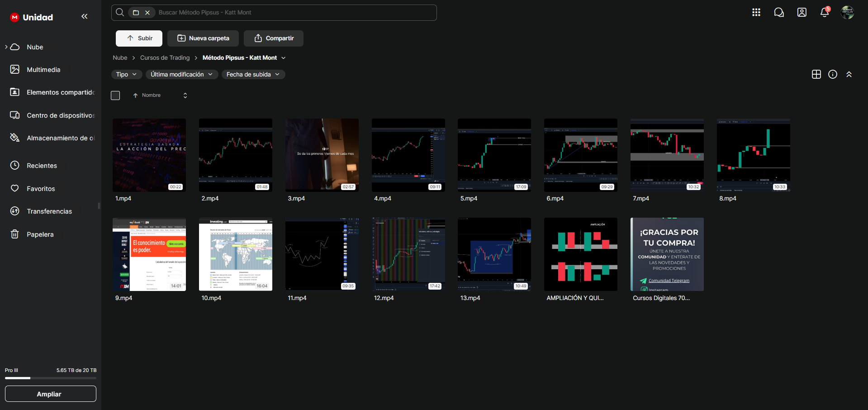Open Papelera in the sidebar
Image resolution: width=868 pixels, height=410 pixels.
(40, 234)
